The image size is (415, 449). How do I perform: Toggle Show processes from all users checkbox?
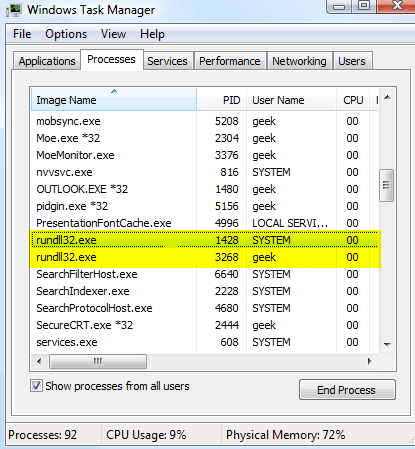[36, 386]
